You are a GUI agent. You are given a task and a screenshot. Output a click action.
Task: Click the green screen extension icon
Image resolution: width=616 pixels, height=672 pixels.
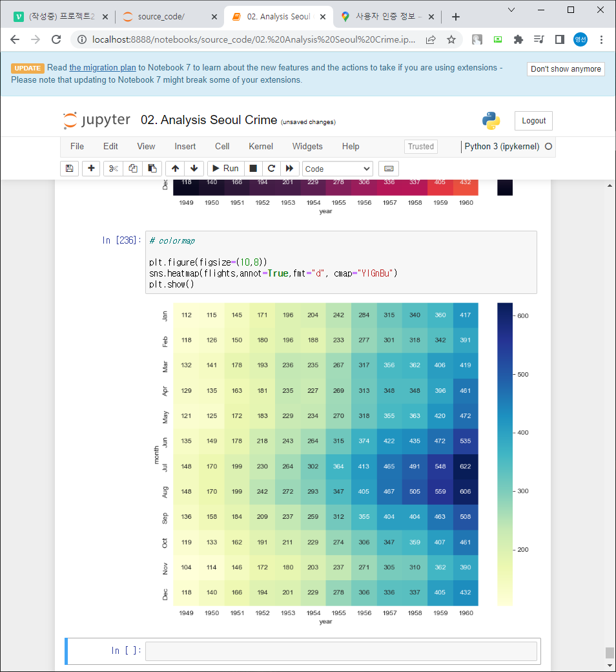point(498,40)
